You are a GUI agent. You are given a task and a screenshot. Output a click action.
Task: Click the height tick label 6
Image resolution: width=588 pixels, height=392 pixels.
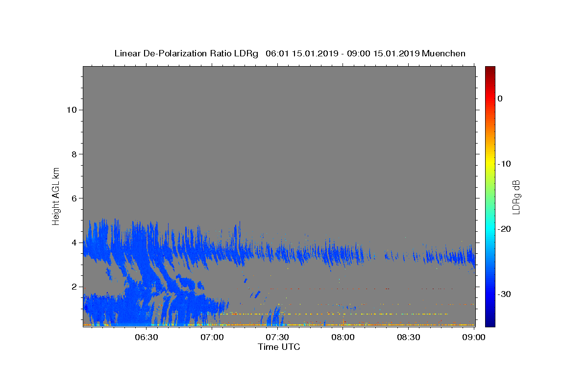73,198
